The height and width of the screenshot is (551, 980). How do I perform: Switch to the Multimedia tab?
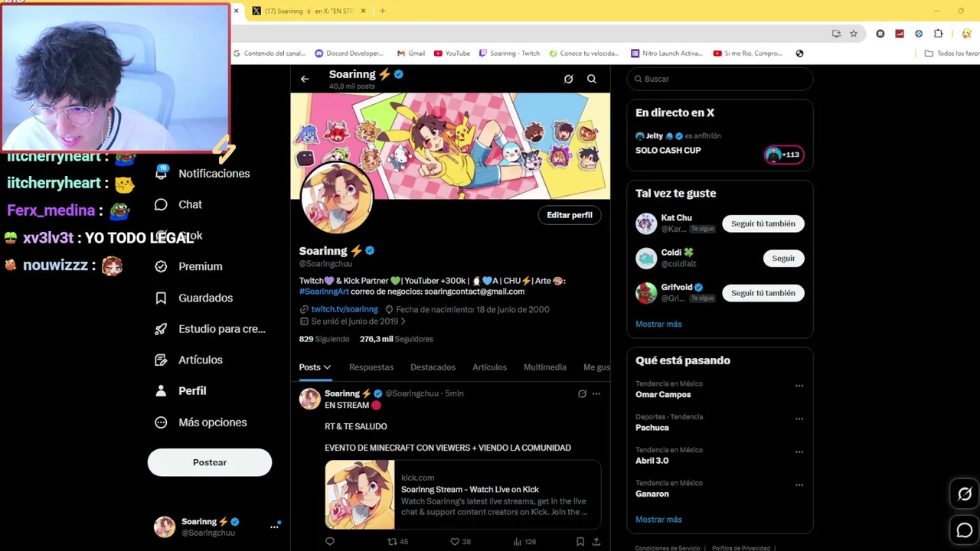point(545,367)
